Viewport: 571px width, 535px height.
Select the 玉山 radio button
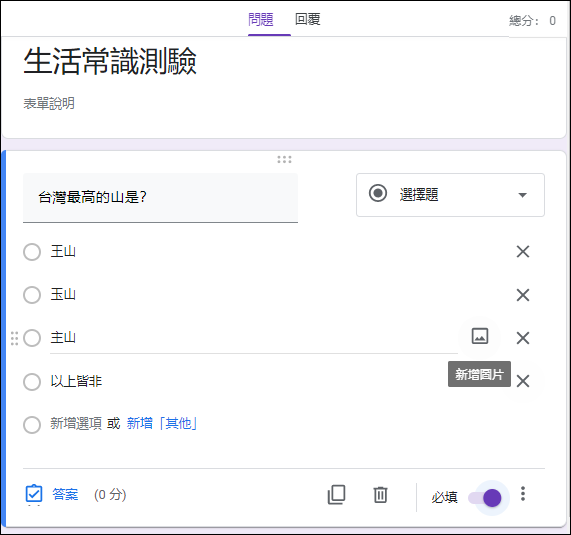tap(32, 295)
